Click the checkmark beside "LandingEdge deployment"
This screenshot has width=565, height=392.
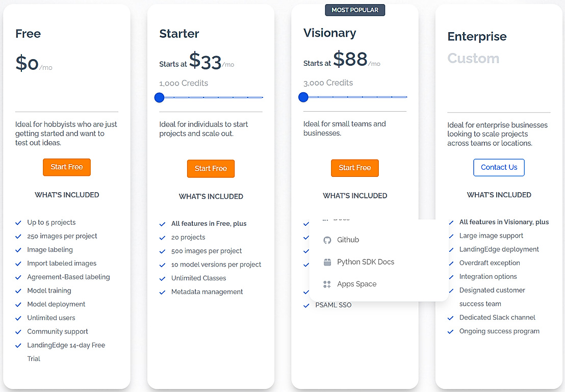click(x=450, y=250)
